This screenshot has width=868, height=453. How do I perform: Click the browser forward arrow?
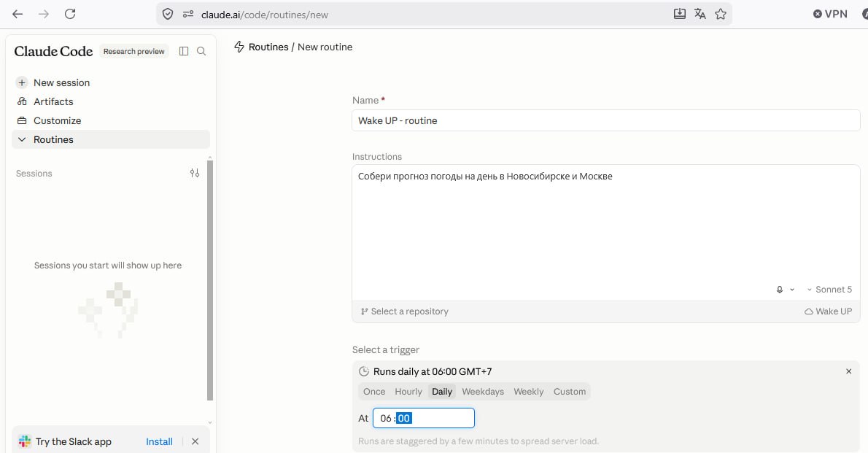pos(44,14)
